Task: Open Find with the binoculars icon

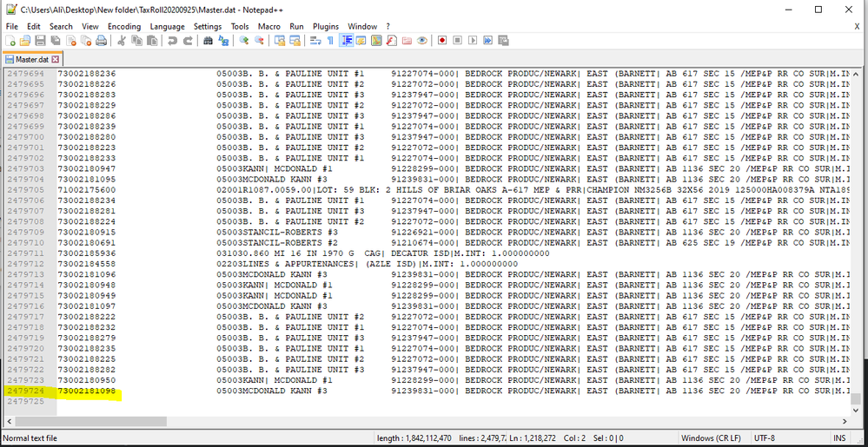Action: click(209, 41)
